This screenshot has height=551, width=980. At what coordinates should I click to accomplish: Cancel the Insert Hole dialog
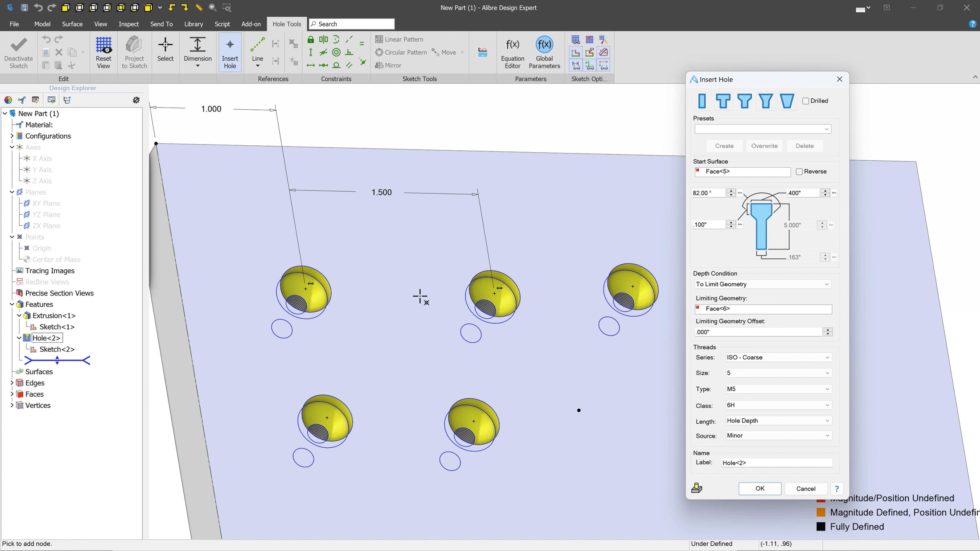[x=805, y=489]
